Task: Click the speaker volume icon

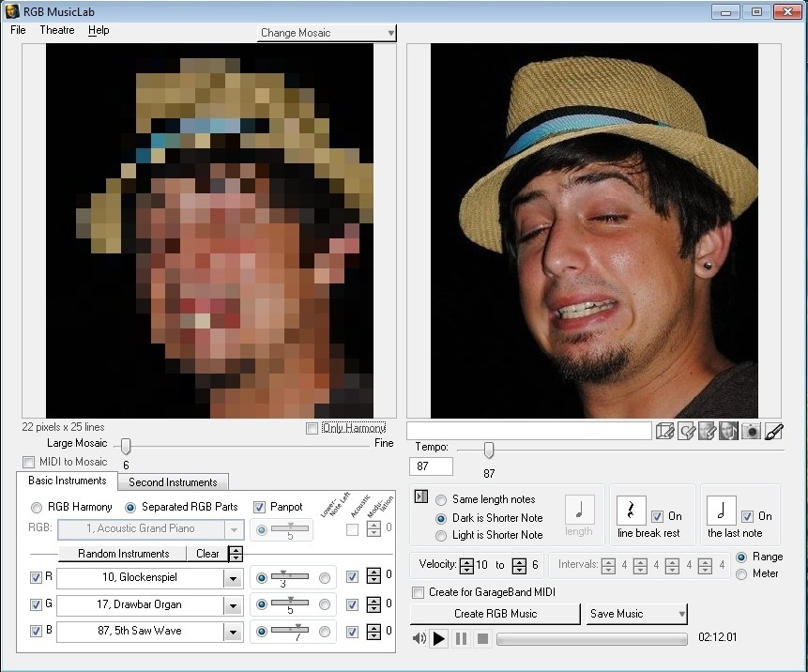Action: [x=419, y=639]
